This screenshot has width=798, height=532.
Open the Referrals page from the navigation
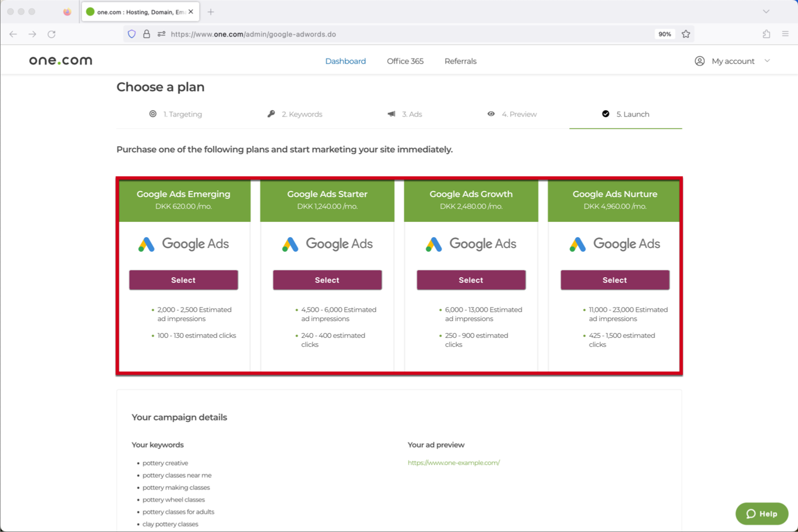coord(460,61)
